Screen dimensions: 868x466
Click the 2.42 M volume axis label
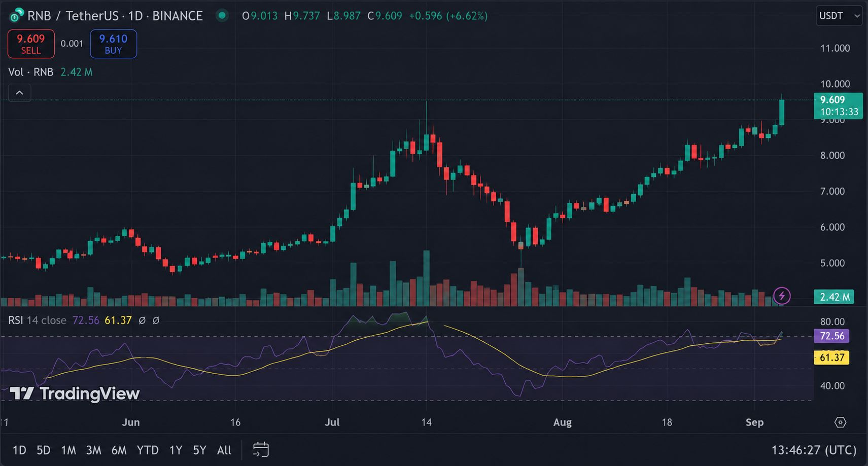834,297
